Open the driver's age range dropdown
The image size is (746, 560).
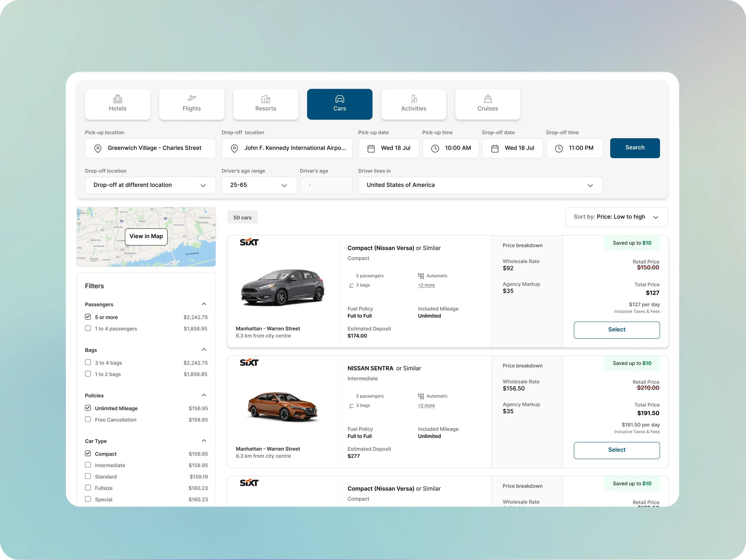(x=259, y=185)
